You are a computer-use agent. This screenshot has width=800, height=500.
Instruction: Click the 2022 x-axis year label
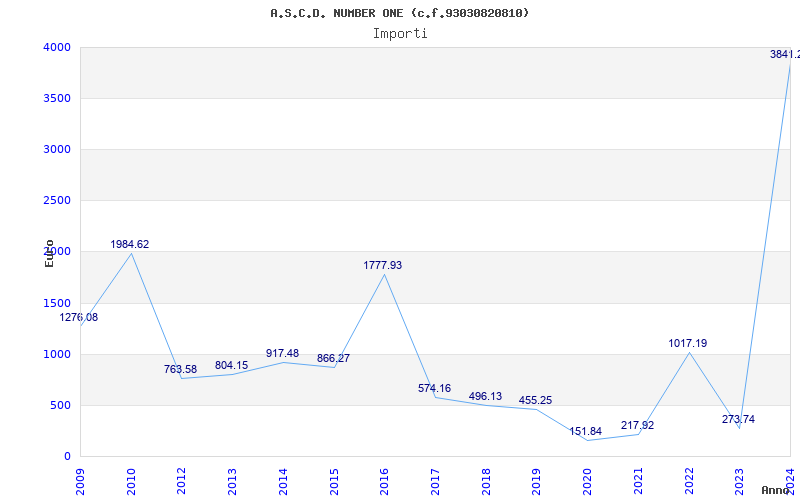(x=689, y=481)
